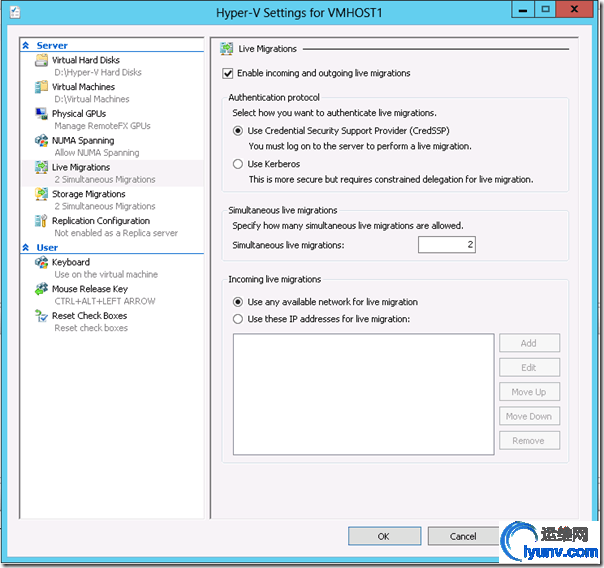Toggle Enable incoming and outgoing live migrations
The width and height of the screenshot is (604, 568).
tap(228, 73)
